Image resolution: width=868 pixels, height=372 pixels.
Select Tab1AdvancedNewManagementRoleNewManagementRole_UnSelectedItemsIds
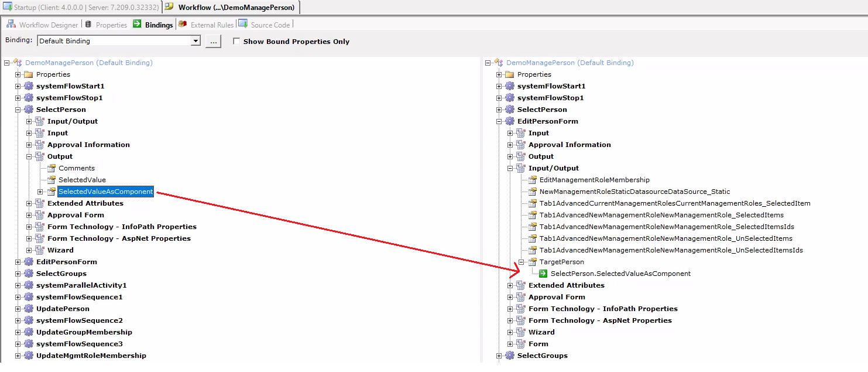[671, 250]
